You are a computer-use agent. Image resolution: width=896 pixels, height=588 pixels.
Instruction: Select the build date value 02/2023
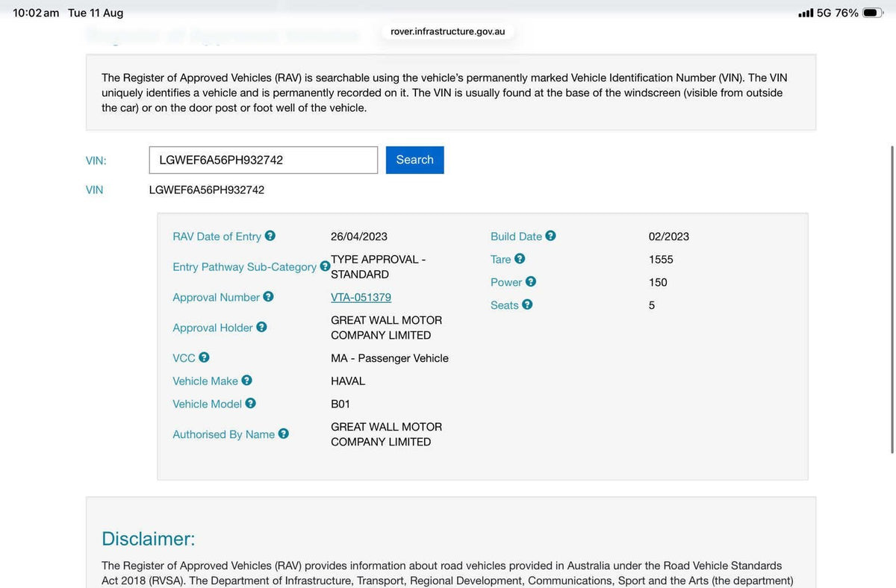click(669, 237)
